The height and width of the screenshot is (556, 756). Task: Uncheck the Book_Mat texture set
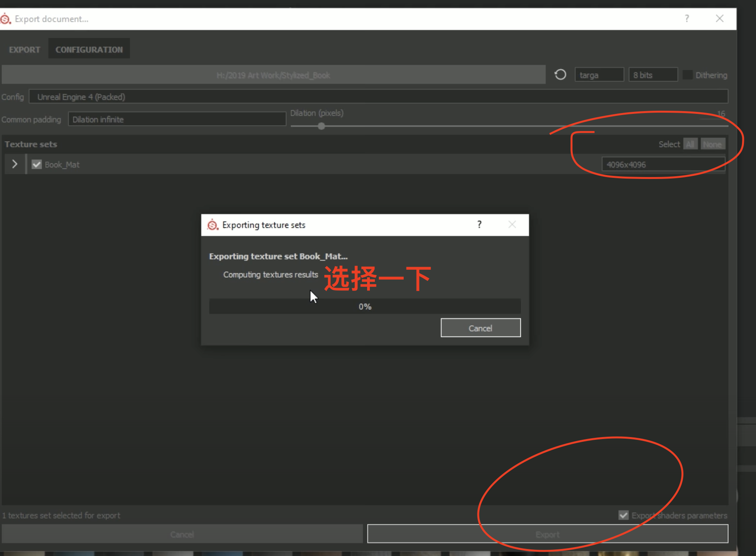point(37,165)
